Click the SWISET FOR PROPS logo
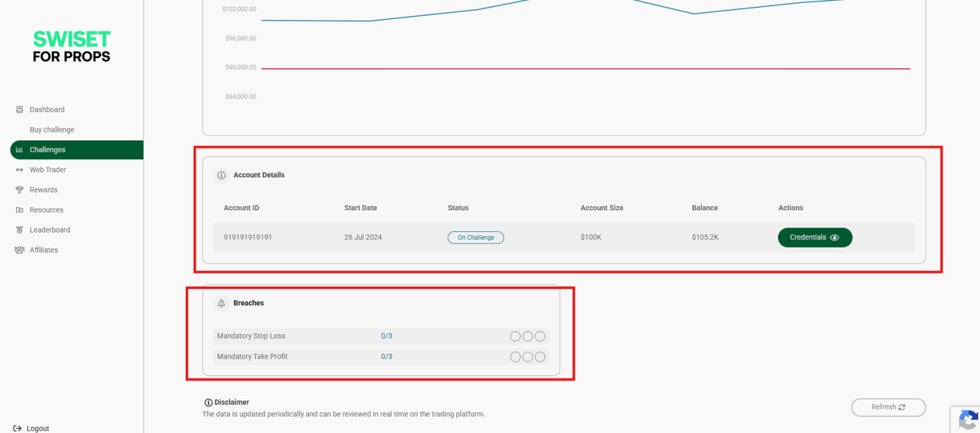 click(x=71, y=47)
